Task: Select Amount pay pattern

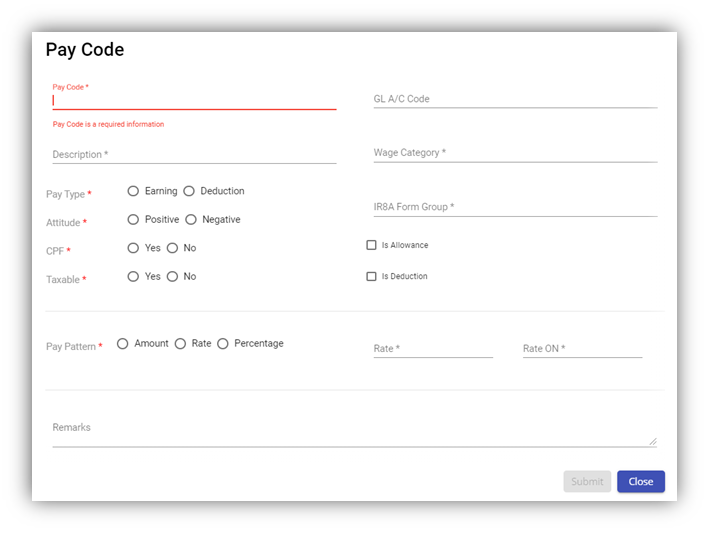Action: [123, 344]
